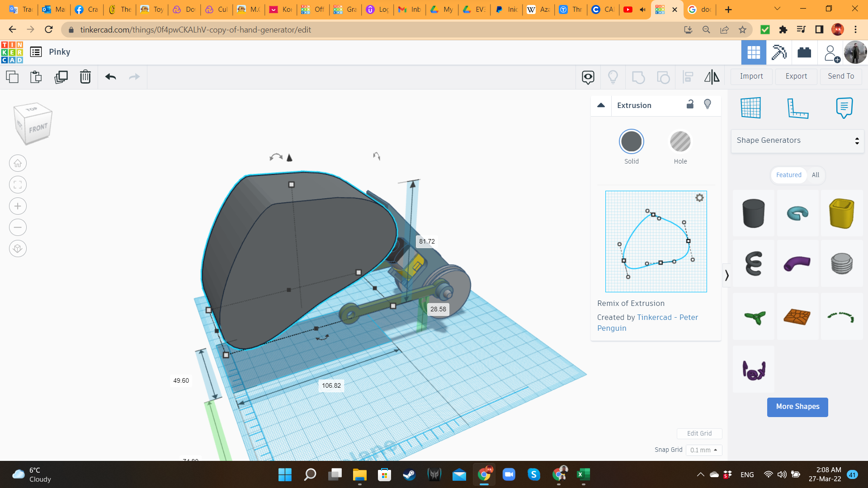Click the Duplicate and repeat icon
Image resolution: width=868 pixels, height=488 pixels.
point(61,77)
